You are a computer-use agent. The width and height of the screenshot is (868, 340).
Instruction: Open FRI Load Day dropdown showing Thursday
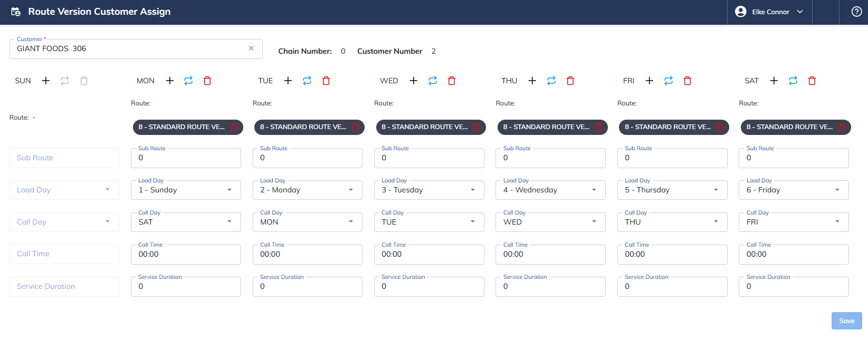(x=672, y=190)
